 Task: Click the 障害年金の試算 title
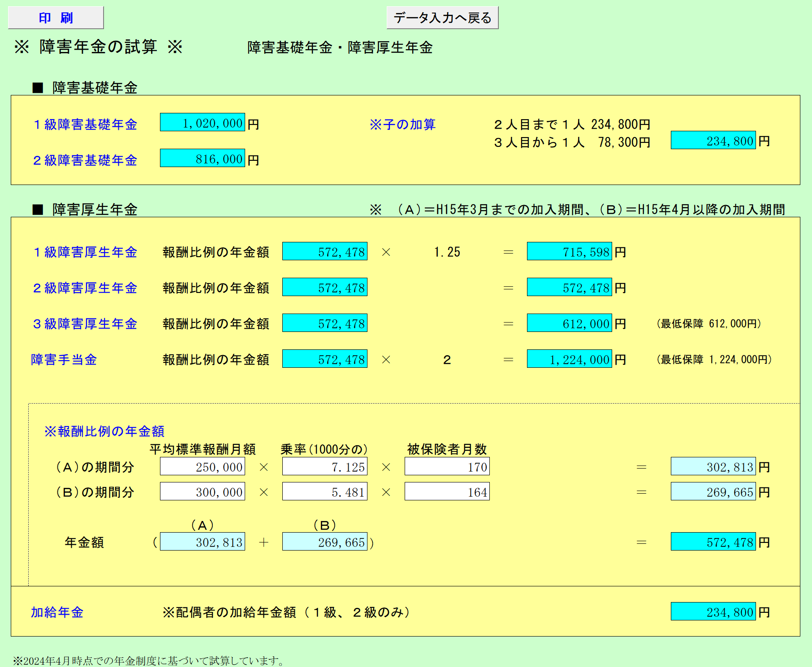coord(98,47)
